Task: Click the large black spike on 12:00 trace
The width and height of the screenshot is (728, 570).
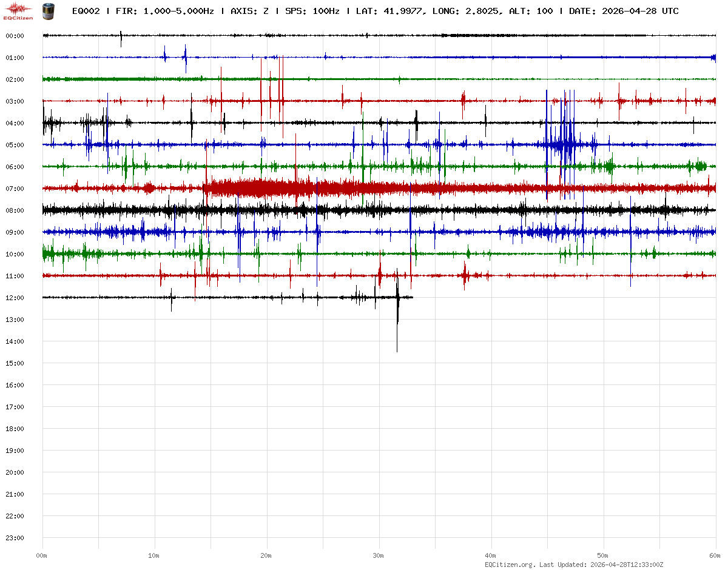Action: (x=397, y=315)
